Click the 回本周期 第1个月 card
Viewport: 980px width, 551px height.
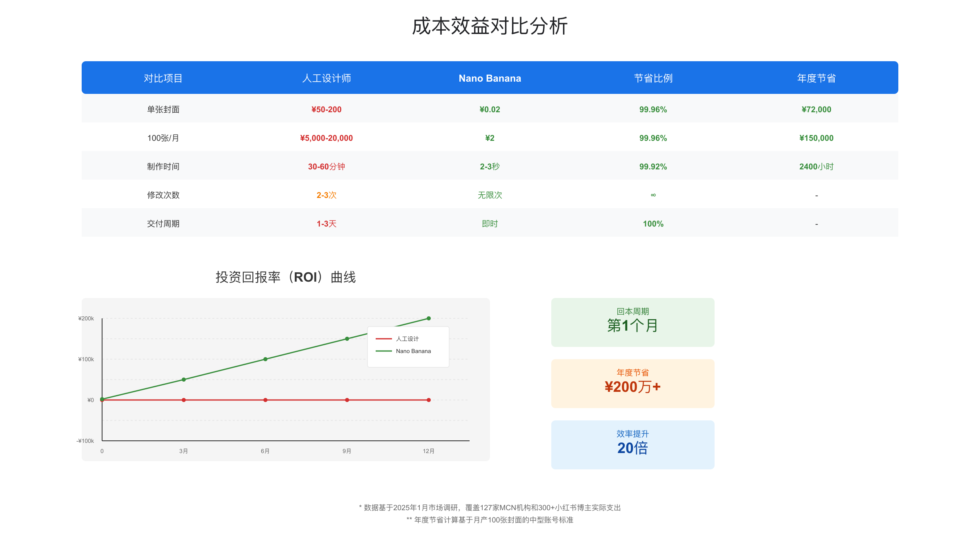point(633,322)
